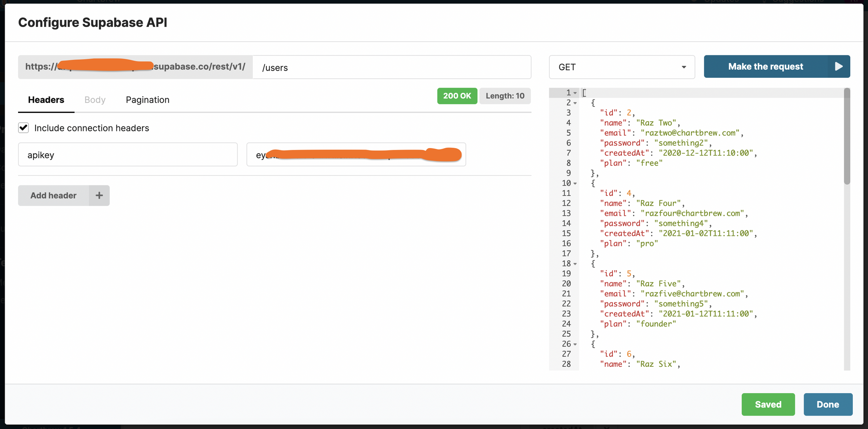Click the Done button

point(828,404)
